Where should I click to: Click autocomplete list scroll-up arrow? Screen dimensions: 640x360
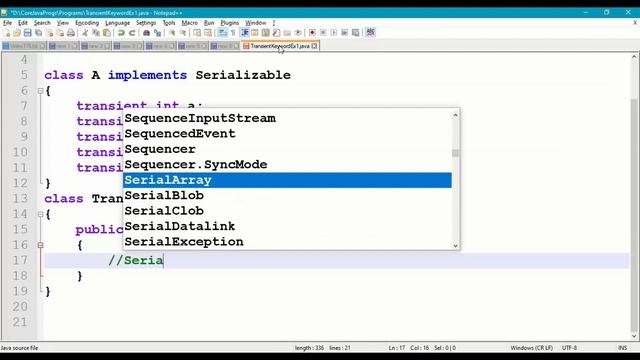point(456,116)
